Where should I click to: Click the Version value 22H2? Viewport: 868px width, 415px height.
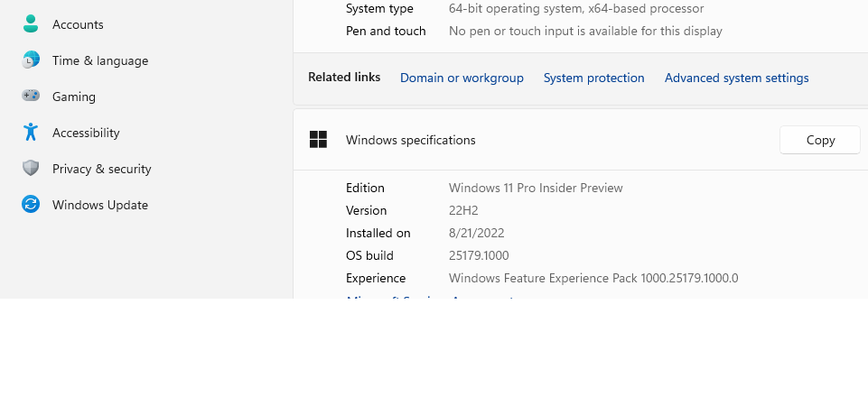(x=463, y=210)
